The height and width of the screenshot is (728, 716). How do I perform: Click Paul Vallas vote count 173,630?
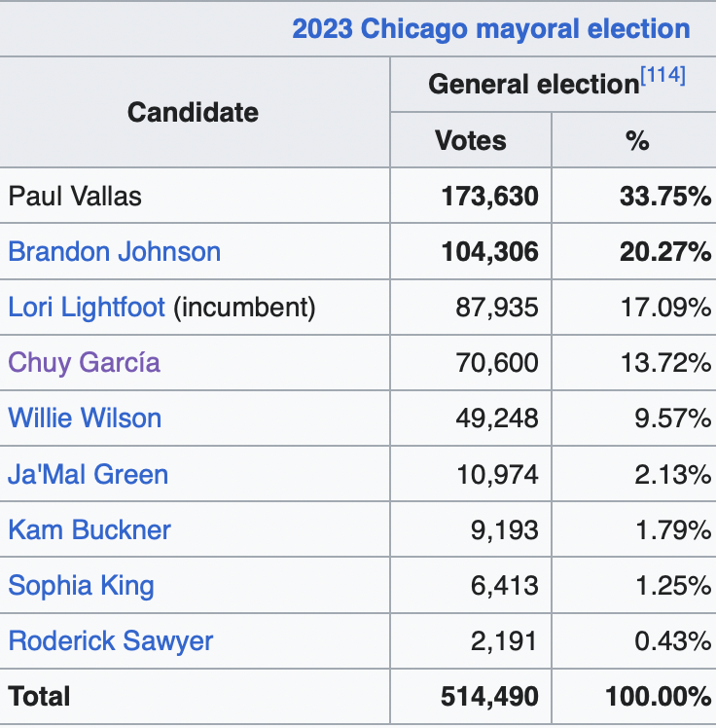pyautogui.click(x=488, y=196)
